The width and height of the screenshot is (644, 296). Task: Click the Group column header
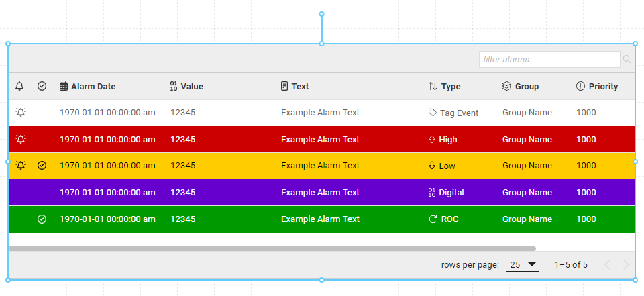(x=526, y=86)
